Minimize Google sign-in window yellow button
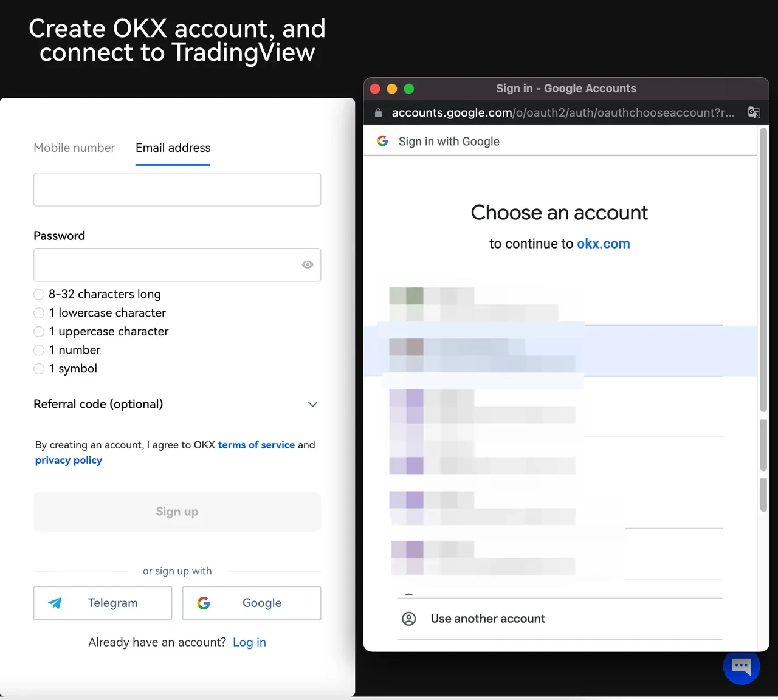 [392, 89]
